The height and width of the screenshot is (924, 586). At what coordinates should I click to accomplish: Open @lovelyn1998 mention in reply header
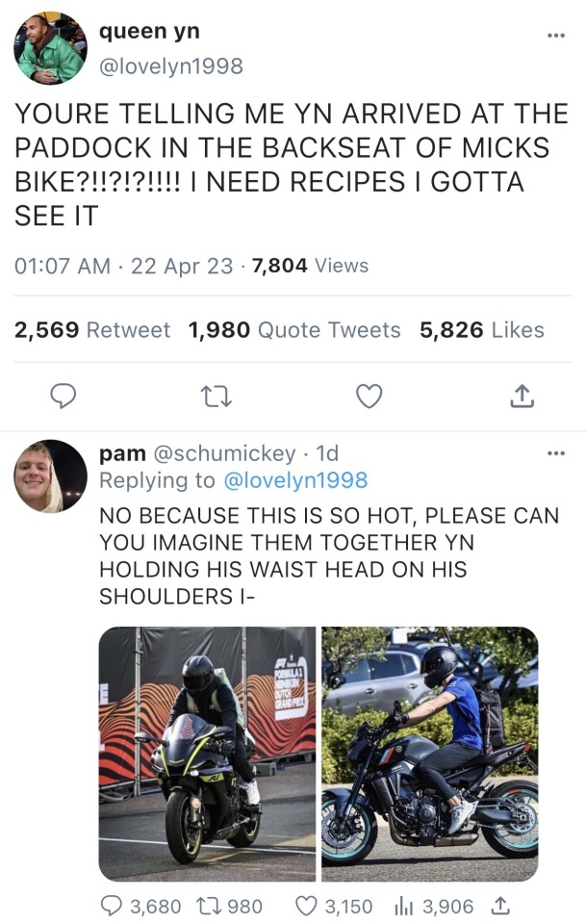pos(294,480)
